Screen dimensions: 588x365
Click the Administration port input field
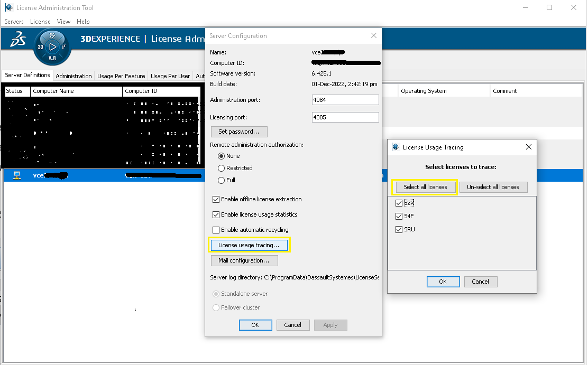(345, 100)
